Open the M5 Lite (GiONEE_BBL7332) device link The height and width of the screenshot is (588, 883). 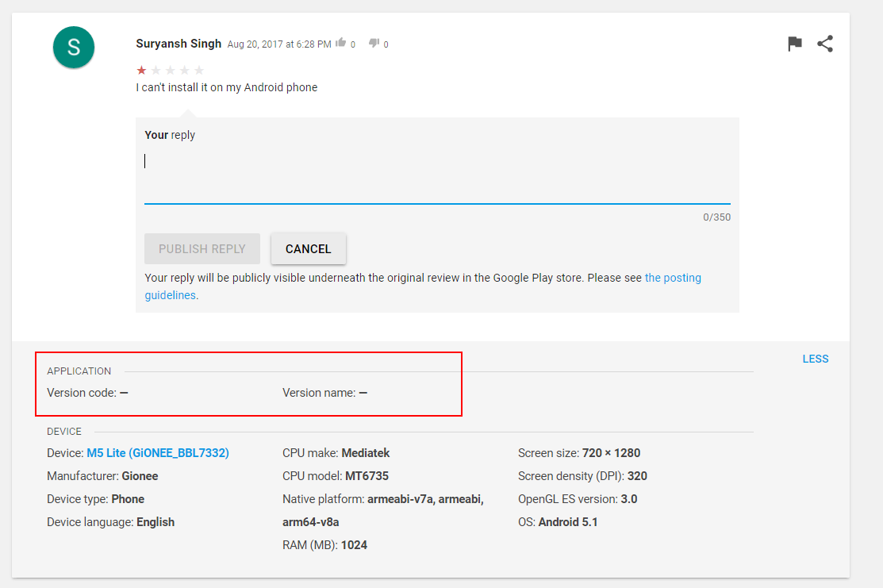(x=158, y=453)
